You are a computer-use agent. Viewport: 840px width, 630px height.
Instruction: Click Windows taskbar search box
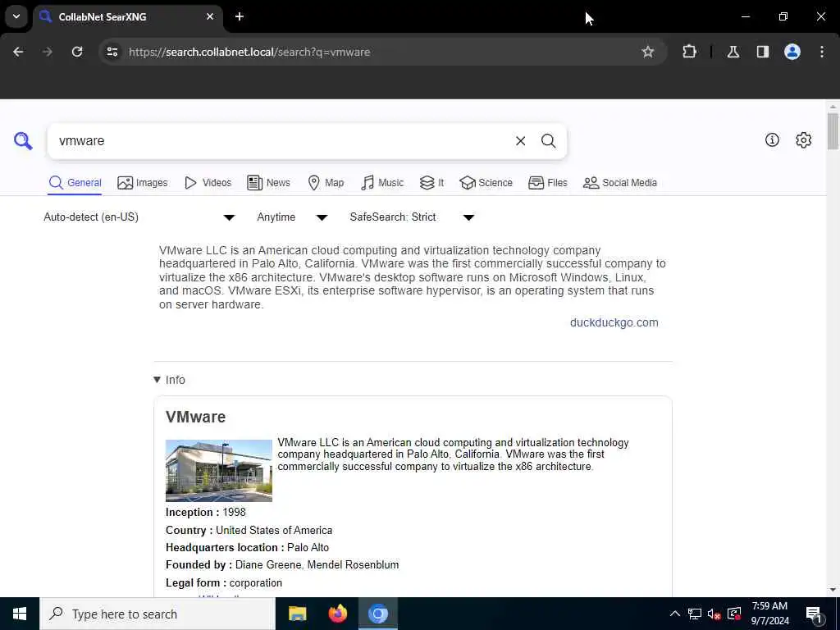(157, 614)
